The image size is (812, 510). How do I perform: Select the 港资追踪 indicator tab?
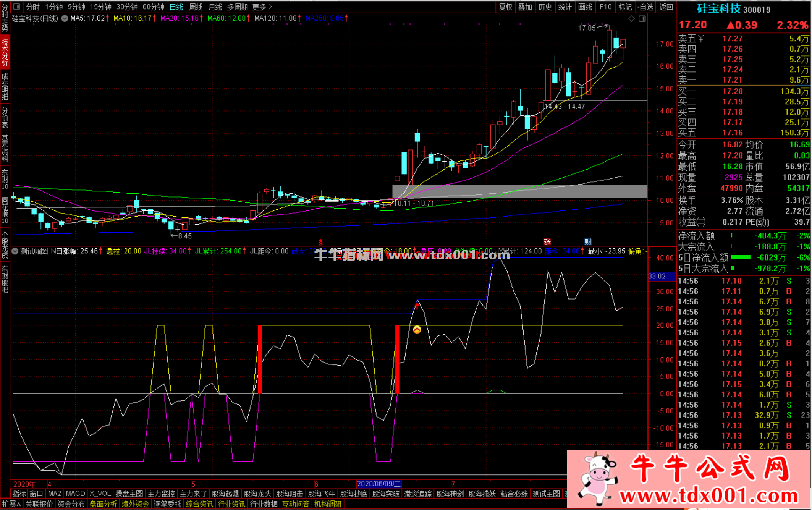pyautogui.click(x=418, y=494)
